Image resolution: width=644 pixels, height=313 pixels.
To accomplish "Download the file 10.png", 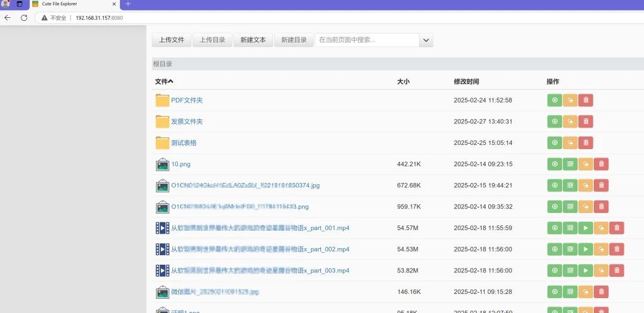I will [x=555, y=165].
